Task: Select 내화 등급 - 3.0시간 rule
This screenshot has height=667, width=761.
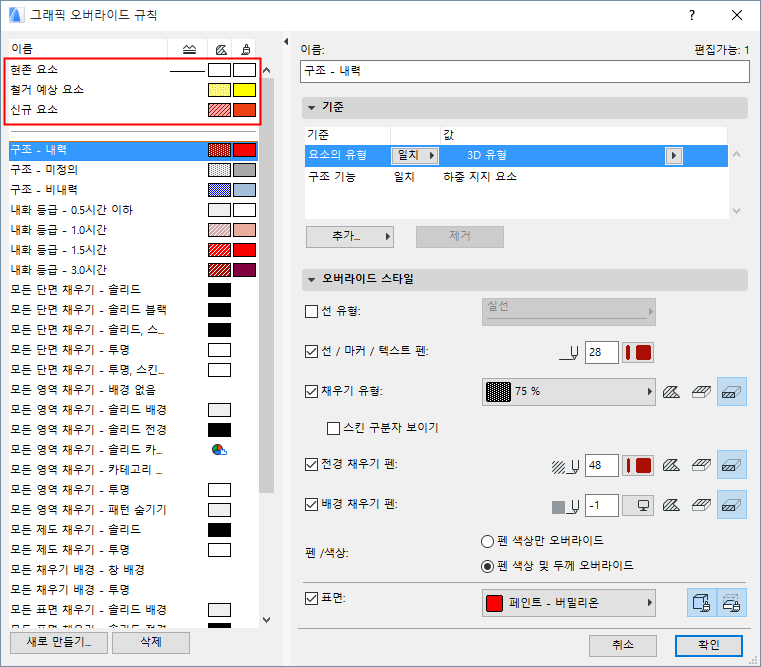Action: click(132, 270)
